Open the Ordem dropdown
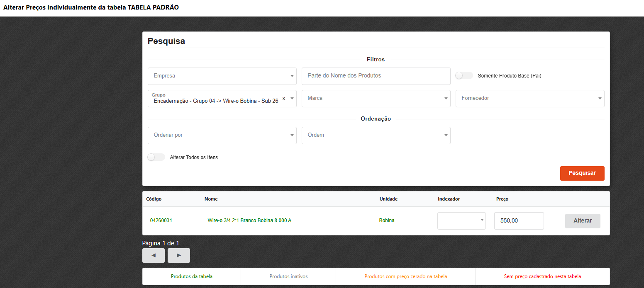 click(x=376, y=136)
